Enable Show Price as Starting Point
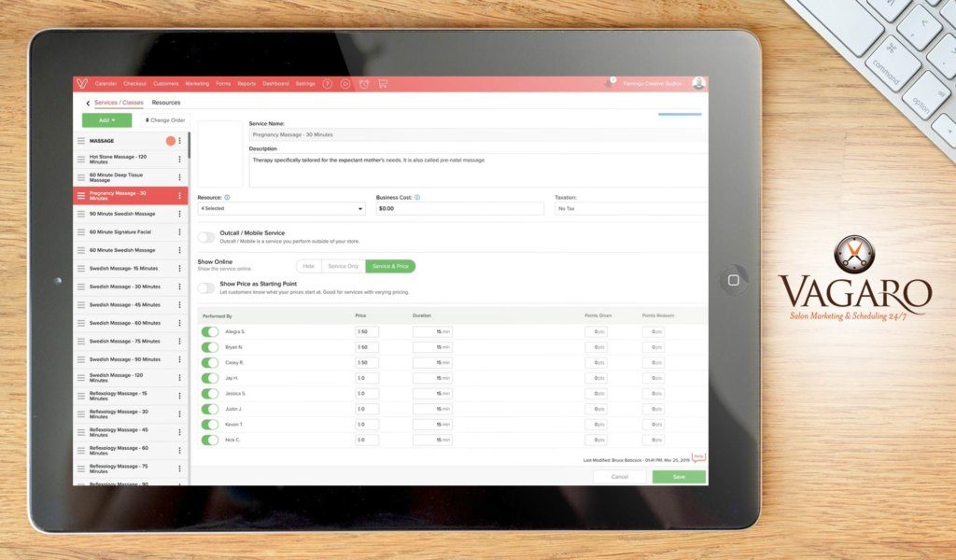This screenshot has width=956, height=560. pos(206,288)
